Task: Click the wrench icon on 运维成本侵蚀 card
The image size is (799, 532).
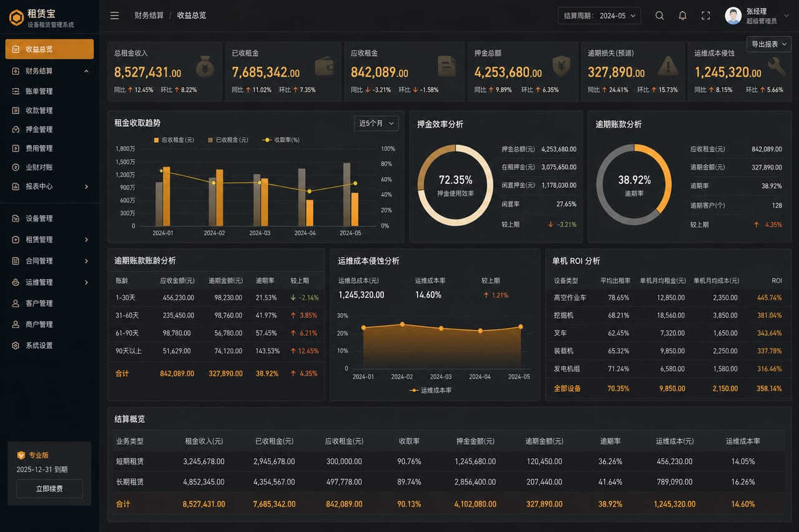Action: 777,66
